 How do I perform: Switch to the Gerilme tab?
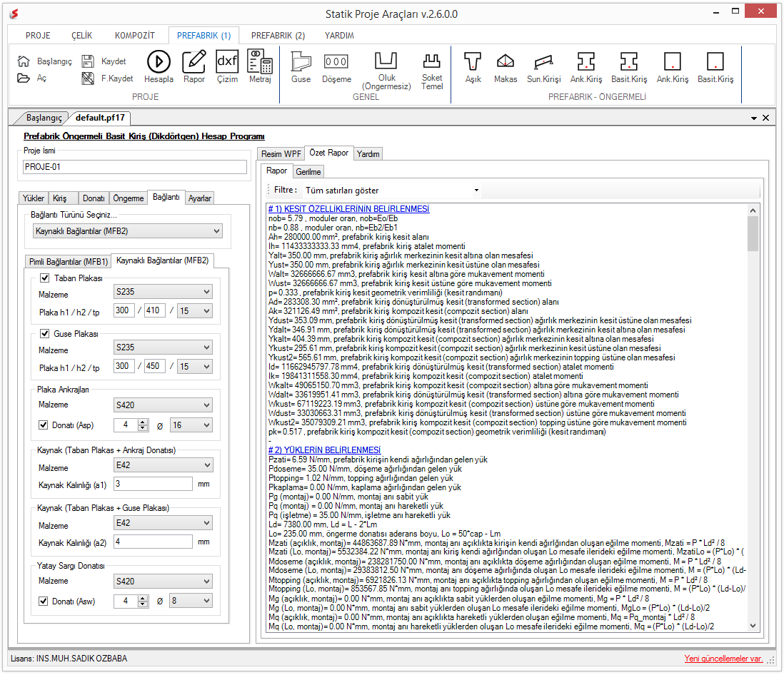tap(308, 172)
